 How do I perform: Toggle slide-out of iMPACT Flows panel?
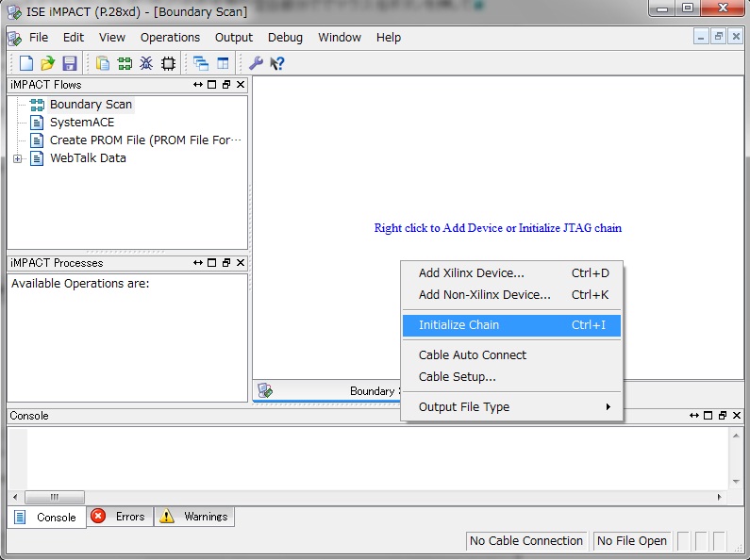click(x=198, y=85)
